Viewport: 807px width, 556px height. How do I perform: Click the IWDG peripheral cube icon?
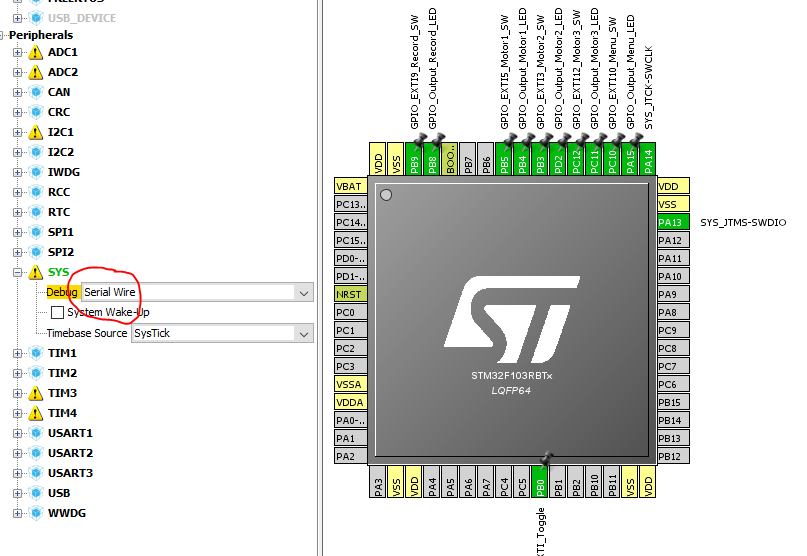[36, 172]
